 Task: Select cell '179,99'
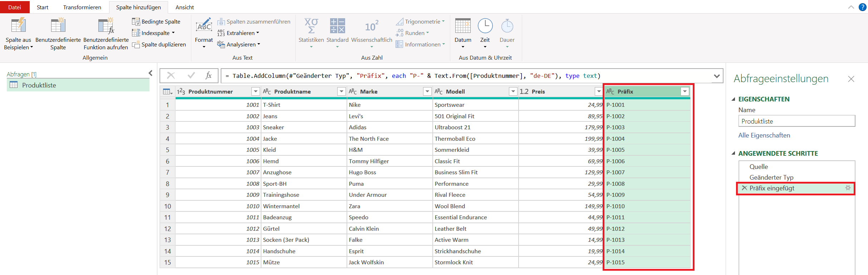click(561, 127)
